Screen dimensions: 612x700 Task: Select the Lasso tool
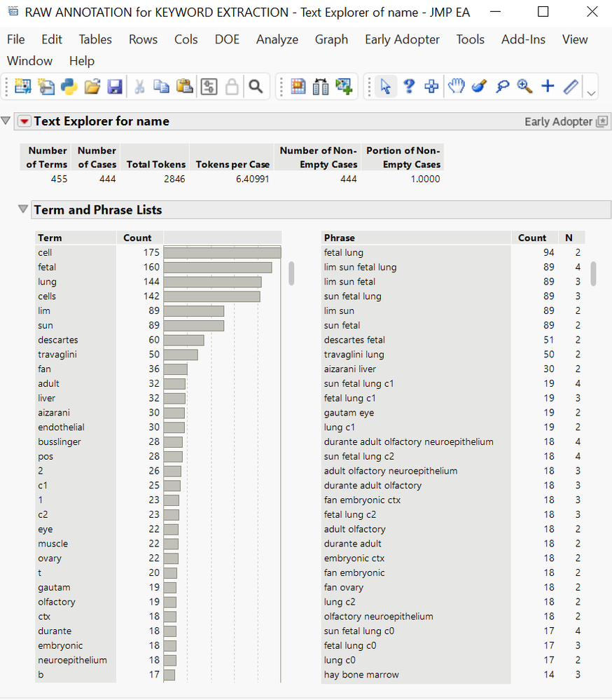point(502,86)
